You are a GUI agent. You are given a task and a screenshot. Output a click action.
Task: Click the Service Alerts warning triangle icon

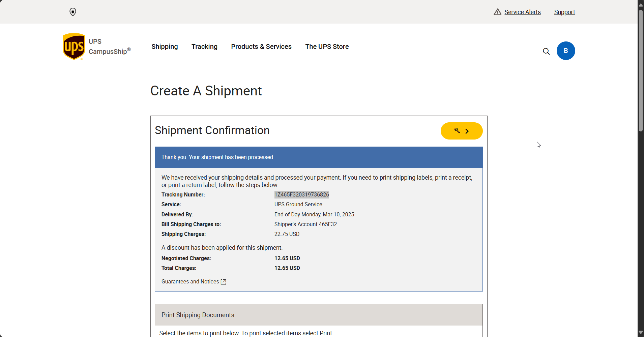point(497,12)
